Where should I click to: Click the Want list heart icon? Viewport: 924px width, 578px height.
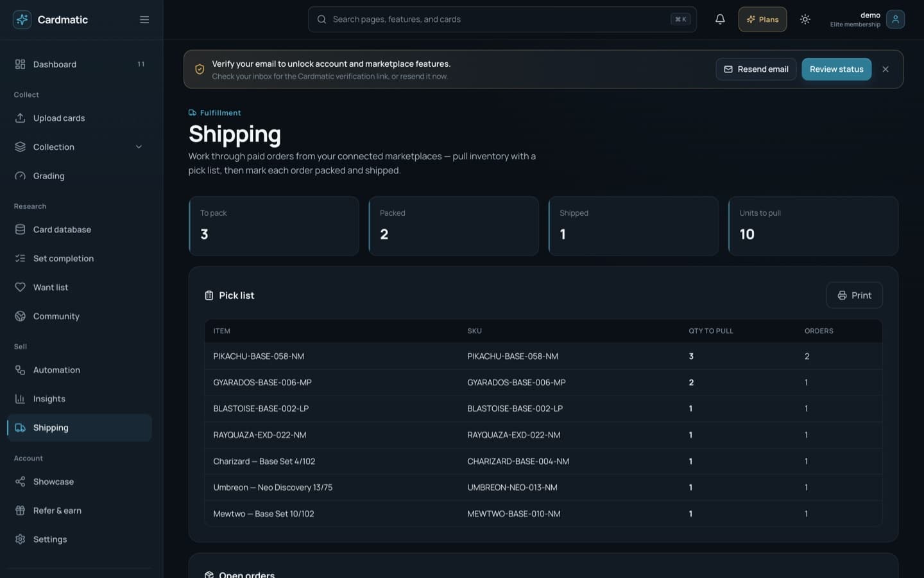[x=20, y=287]
